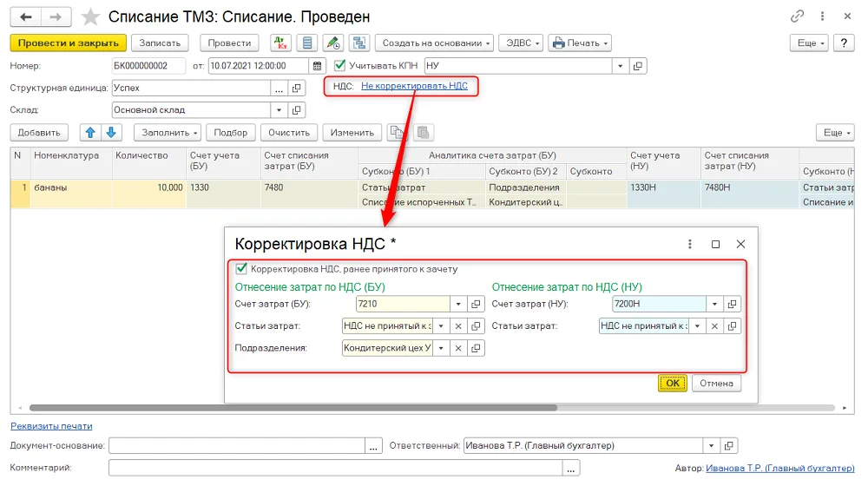Paste rows icon in table toolbar
868x486 pixels.
424,132
